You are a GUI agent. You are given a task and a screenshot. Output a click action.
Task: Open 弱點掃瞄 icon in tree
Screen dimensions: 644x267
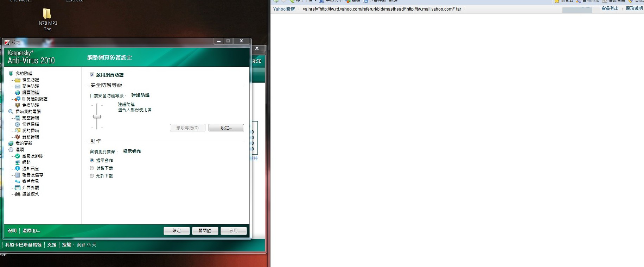coord(18,137)
